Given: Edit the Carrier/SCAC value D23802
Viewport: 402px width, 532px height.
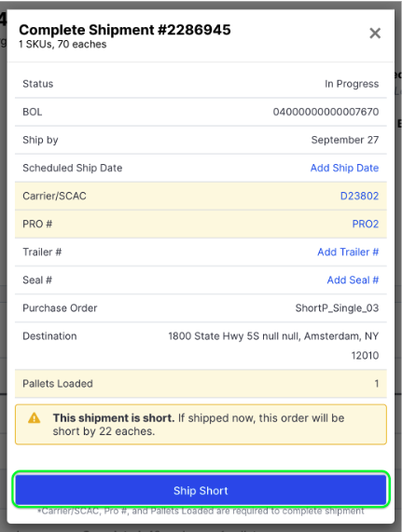Looking at the screenshot, I should (x=359, y=196).
